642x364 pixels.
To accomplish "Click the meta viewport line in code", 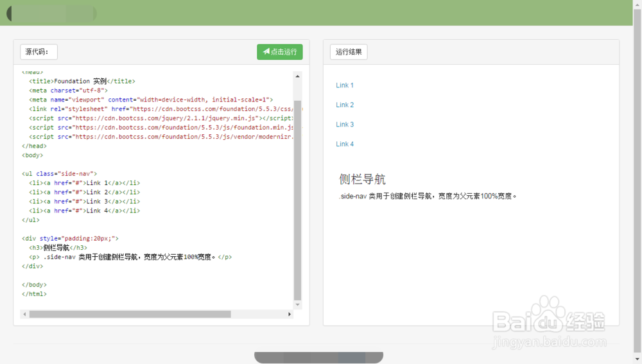I will [151, 100].
